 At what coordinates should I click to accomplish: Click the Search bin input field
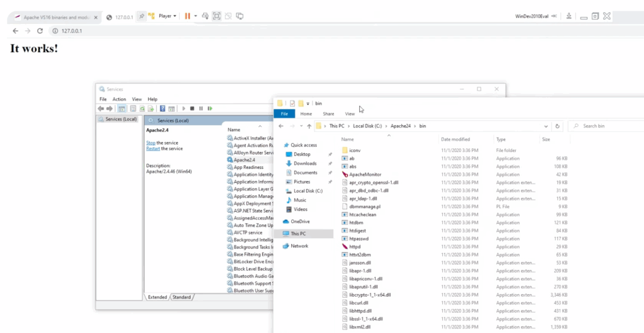607,126
